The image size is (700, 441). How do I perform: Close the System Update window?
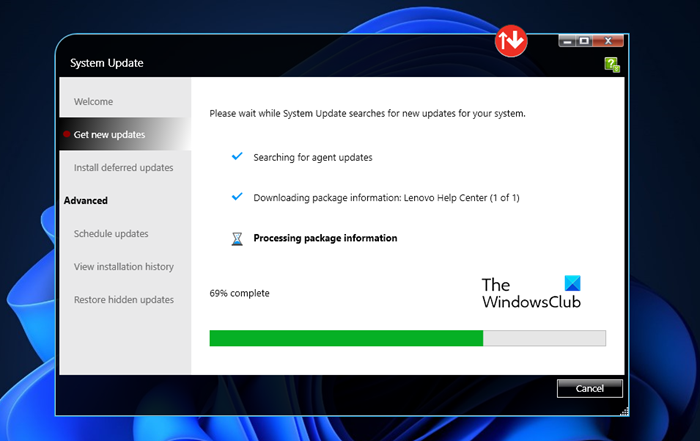608,42
